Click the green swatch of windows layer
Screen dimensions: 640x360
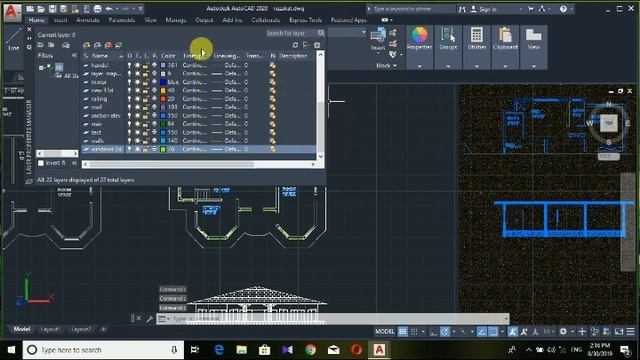click(x=163, y=149)
